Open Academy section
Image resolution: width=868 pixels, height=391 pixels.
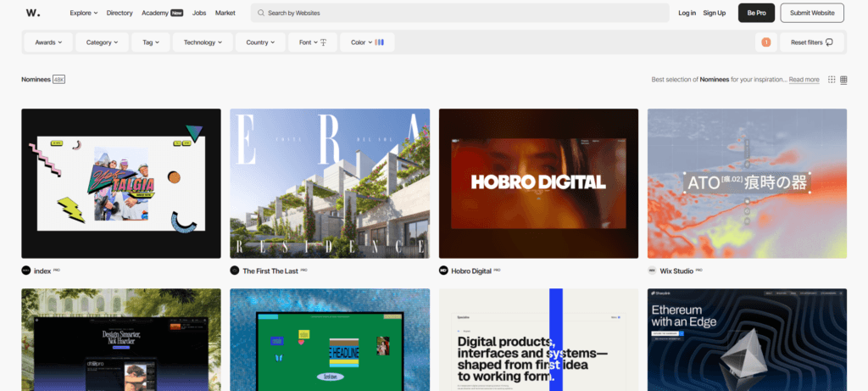[x=162, y=13]
